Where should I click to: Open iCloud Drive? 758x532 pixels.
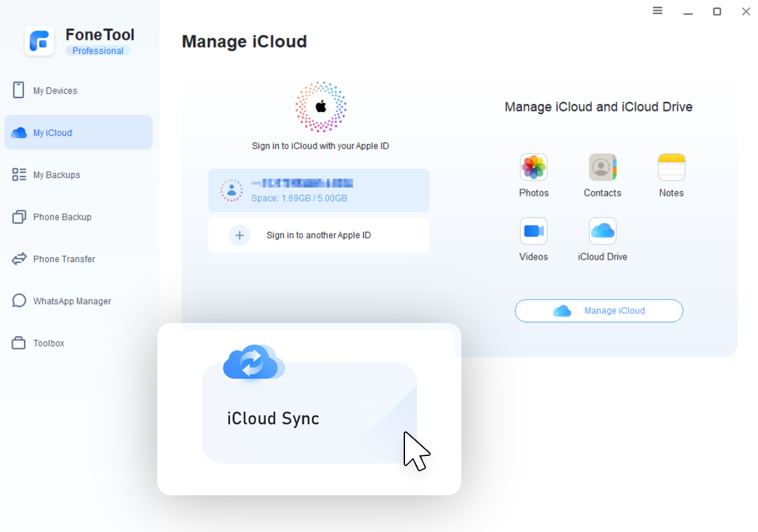pyautogui.click(x=602, y=239)
